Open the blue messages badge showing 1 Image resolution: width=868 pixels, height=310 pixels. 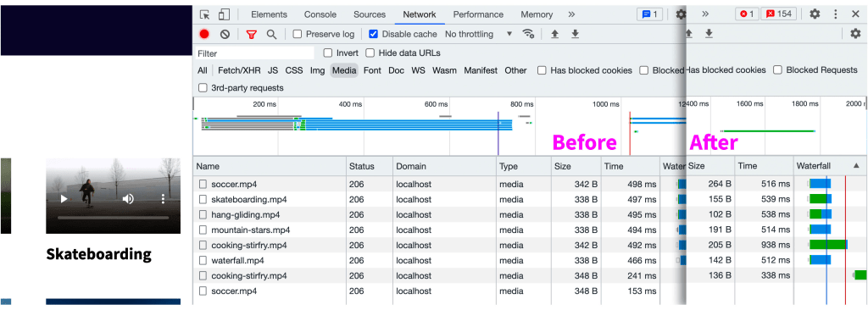tap(649, 14)
